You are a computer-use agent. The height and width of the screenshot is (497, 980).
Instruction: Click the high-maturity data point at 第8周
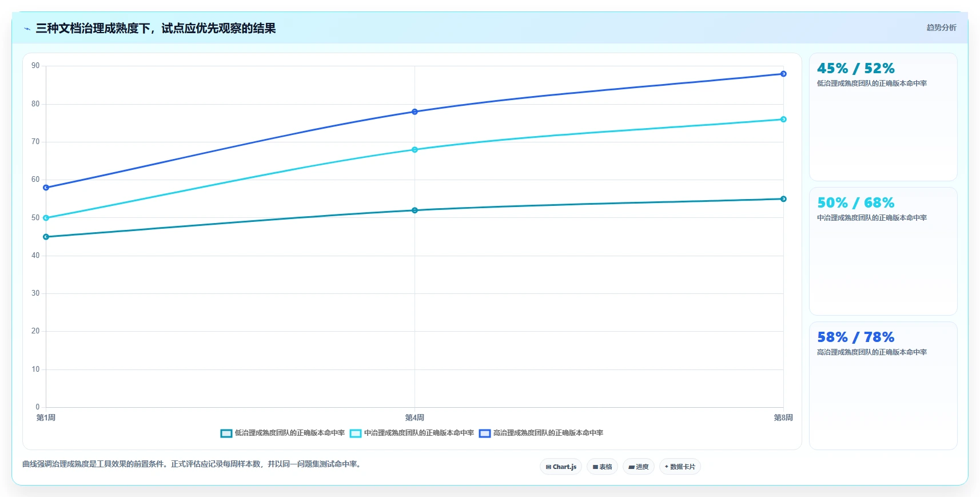pos(783,74)
